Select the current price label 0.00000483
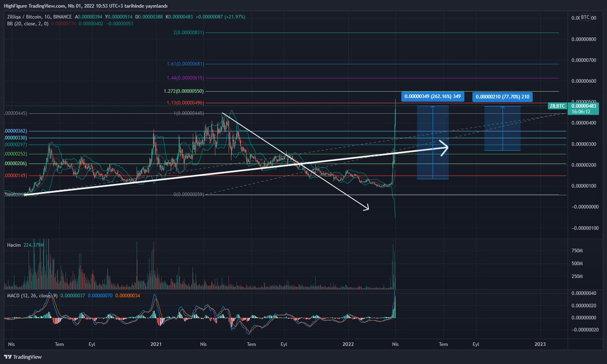The image size is (607, 364). click(584, 107)
